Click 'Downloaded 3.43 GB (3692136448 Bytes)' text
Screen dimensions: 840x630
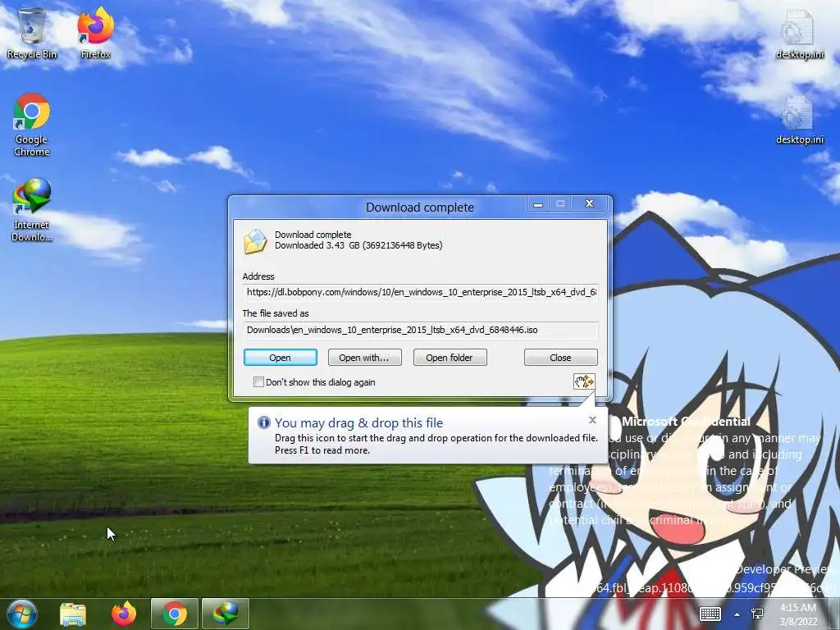(358, 245)
